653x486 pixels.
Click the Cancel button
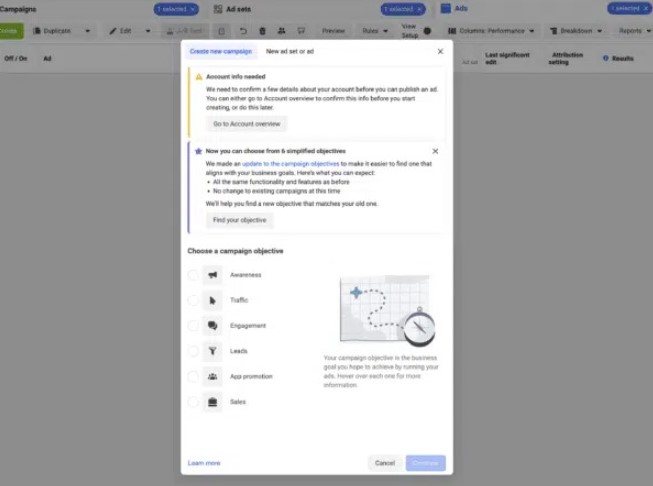point(385,463)
